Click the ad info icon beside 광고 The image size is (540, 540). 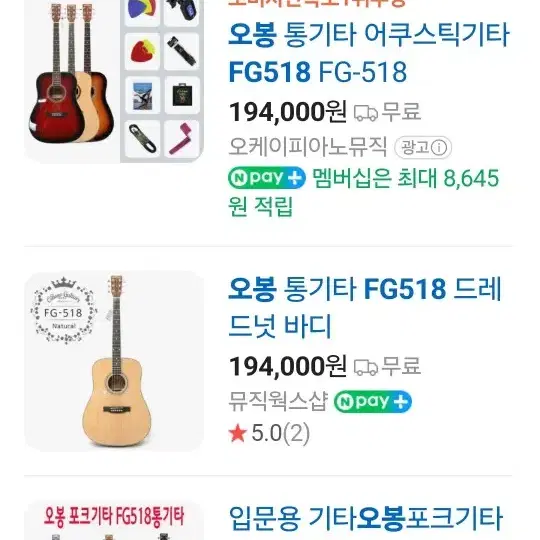pos(439,147)
